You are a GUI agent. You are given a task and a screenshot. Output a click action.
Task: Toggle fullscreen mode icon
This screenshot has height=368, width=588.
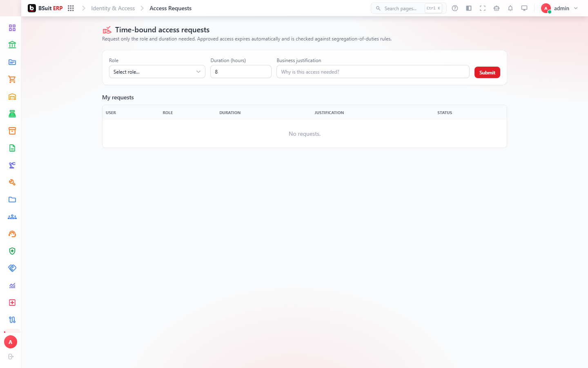pos(483,8)
